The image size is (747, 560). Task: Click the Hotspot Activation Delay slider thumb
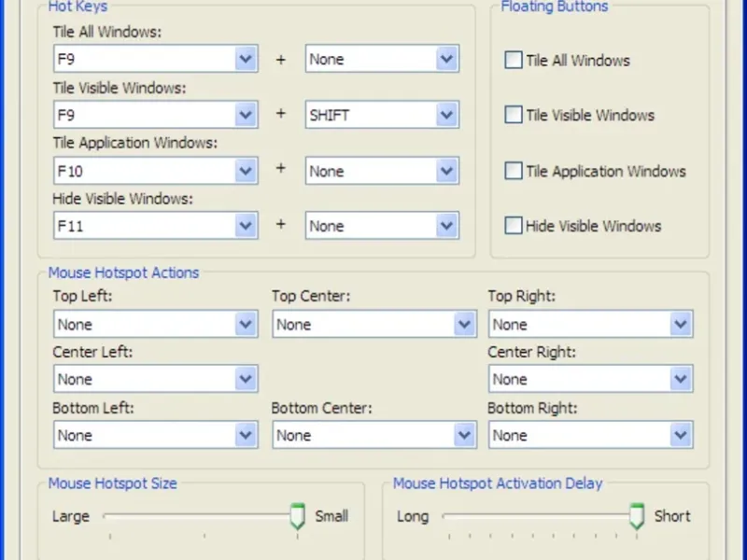(637, 516)
